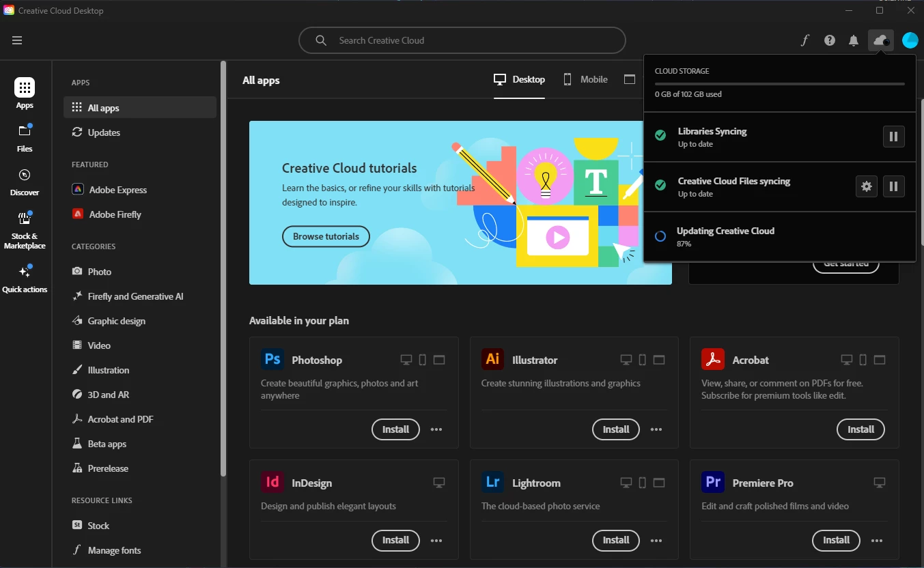Install Acrobat
Image resolution: width=924 pixels, height=568 pixels.
(x=860, y=429)
